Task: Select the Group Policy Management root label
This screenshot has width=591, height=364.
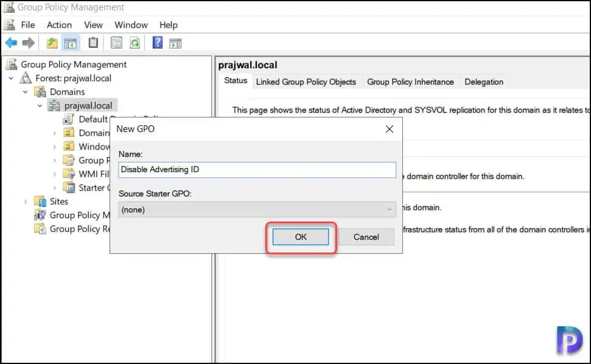Action: [x=74, y=65]
